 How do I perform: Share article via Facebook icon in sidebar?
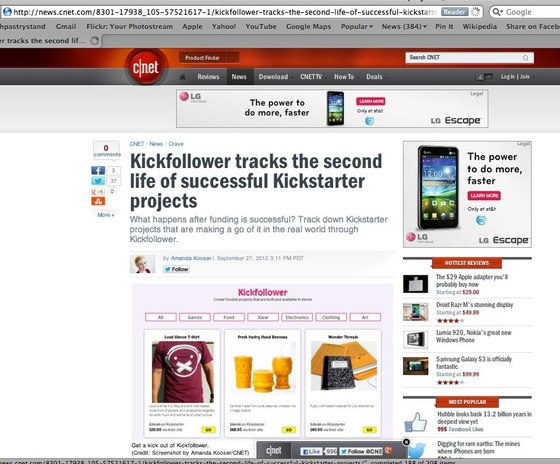pyautogui.click(x=98, y=170)
